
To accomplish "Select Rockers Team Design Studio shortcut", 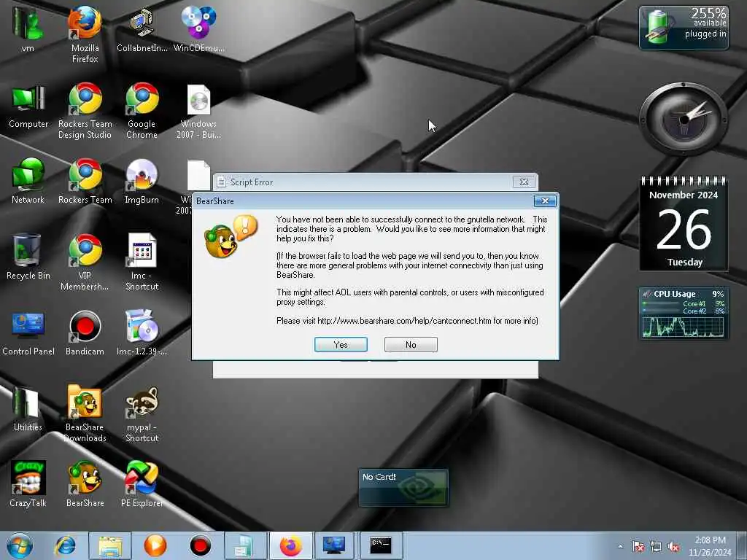I will click(85, 111).
